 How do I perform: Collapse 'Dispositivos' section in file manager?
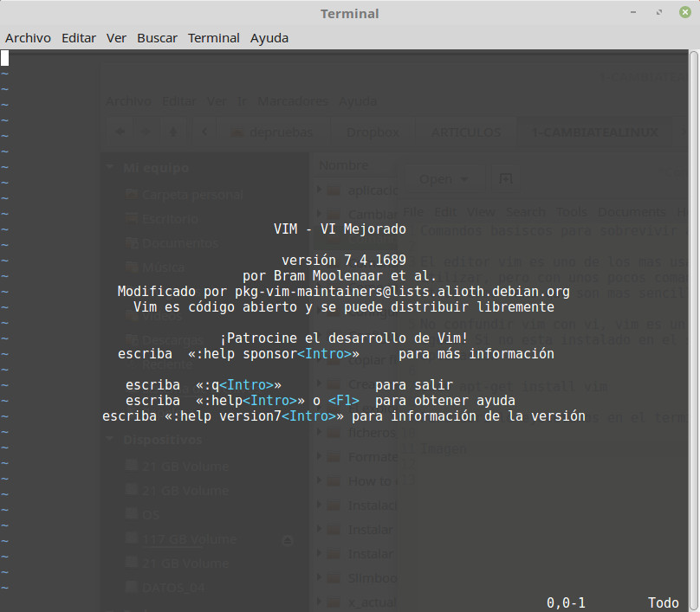coord(109,439)
